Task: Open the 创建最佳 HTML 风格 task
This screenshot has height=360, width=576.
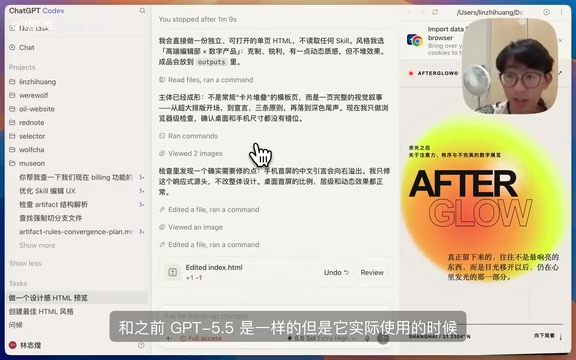Action: [x=41, y=312]
